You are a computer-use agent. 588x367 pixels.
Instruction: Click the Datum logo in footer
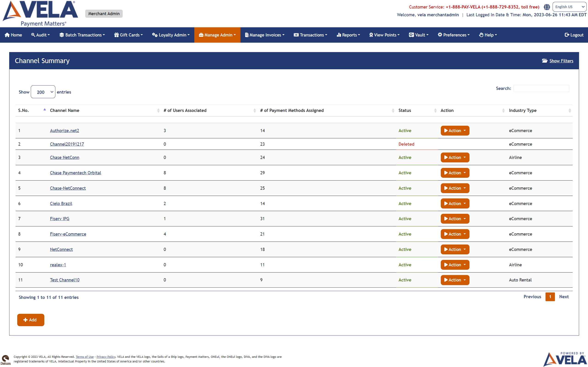[x=5, y=360]
